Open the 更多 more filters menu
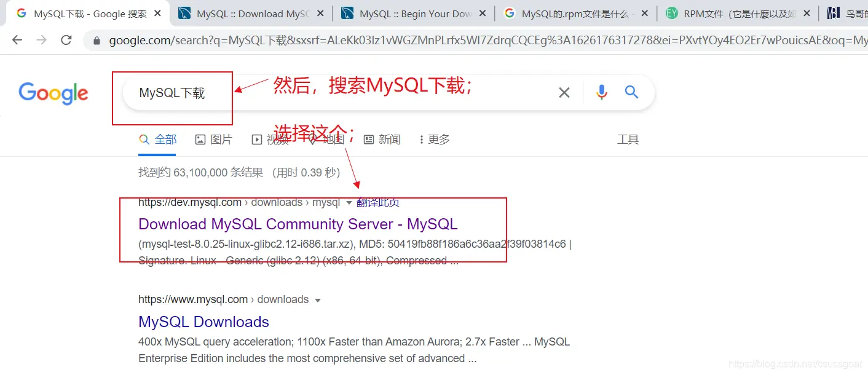 434,140
